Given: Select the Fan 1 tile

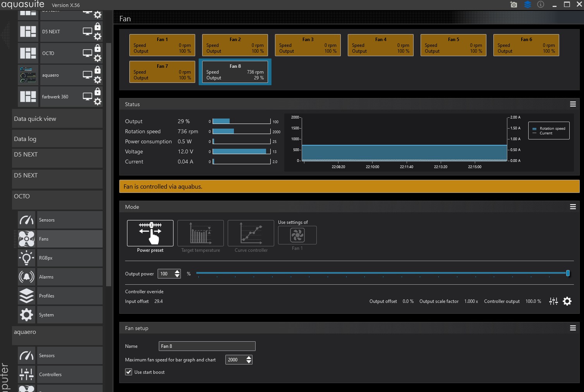Looking at the screenshot, I should 162,45.
